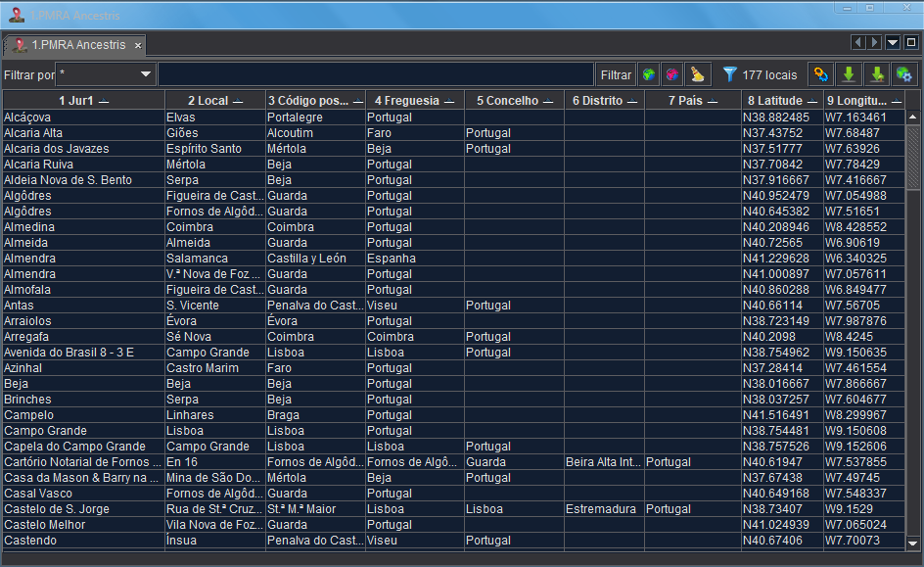This screenshot has height=567, width=924.
Task: Click into the filter text input field
Action: (376, 74)
